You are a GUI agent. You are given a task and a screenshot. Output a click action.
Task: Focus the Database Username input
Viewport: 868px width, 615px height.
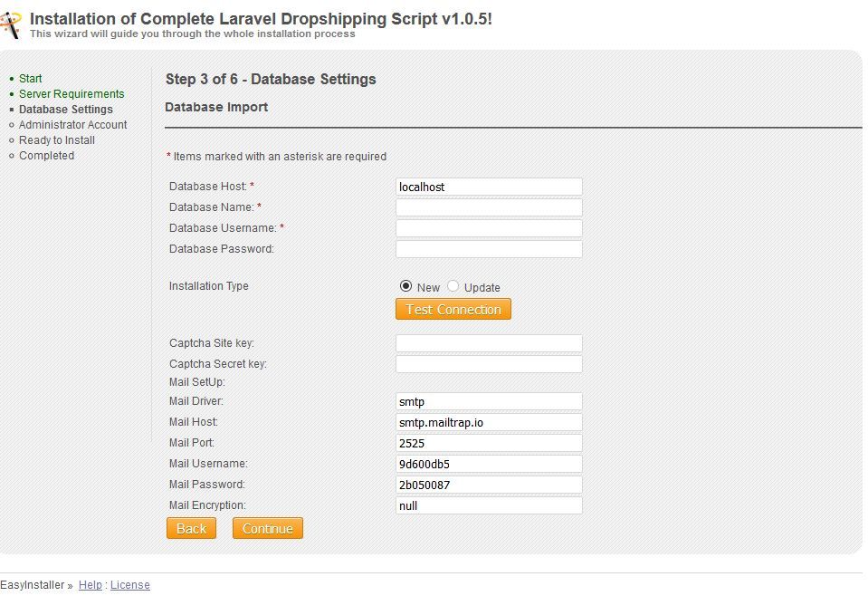coord(489,228)
